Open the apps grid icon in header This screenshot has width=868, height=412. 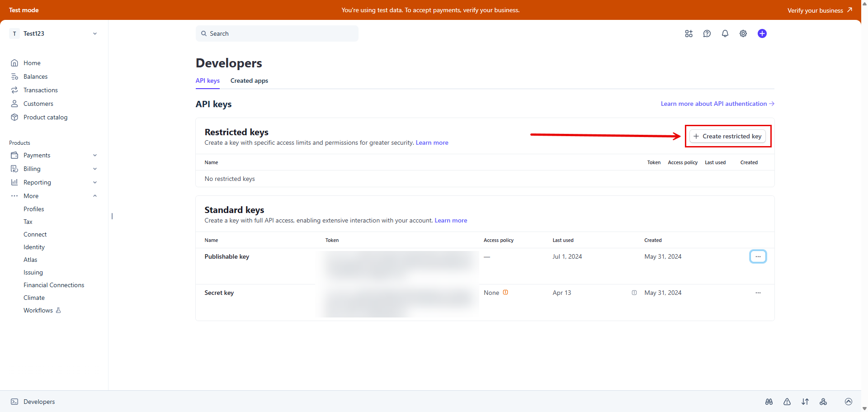pos(689,33)
